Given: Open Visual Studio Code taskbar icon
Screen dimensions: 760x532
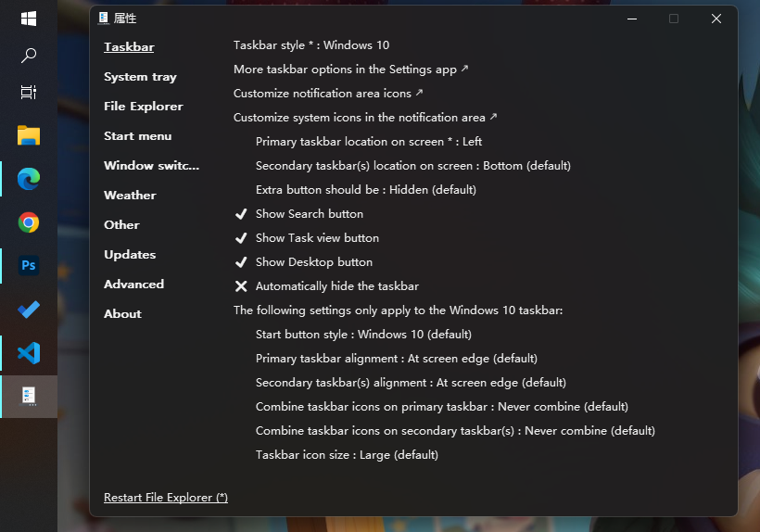Looking at the screenshot, I should (x=29, y=352).
